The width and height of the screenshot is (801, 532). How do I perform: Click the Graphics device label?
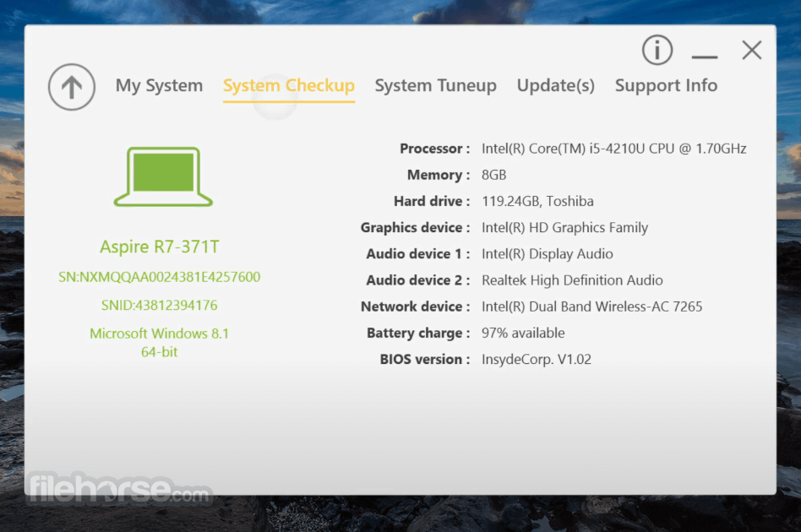click(416, 228)
